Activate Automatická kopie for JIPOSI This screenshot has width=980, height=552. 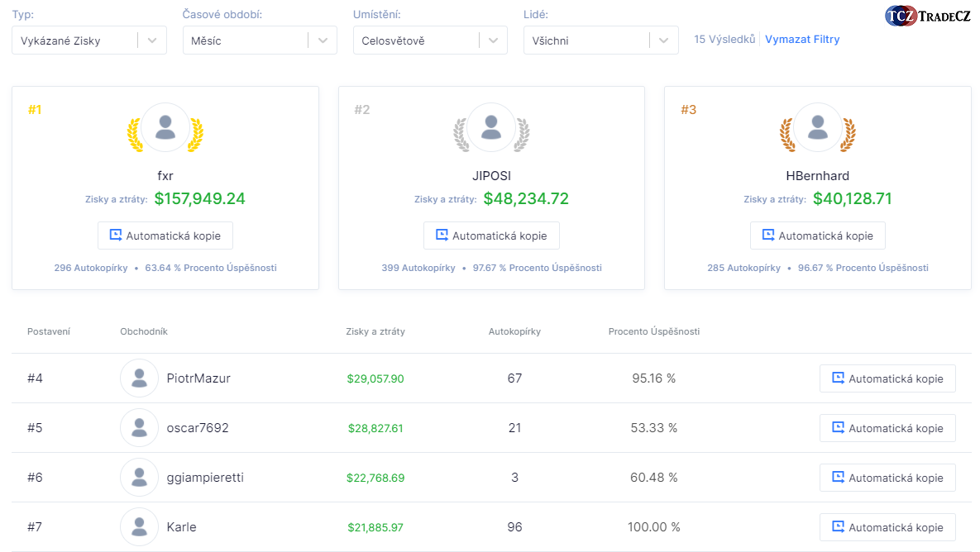[x=491, y=235]
